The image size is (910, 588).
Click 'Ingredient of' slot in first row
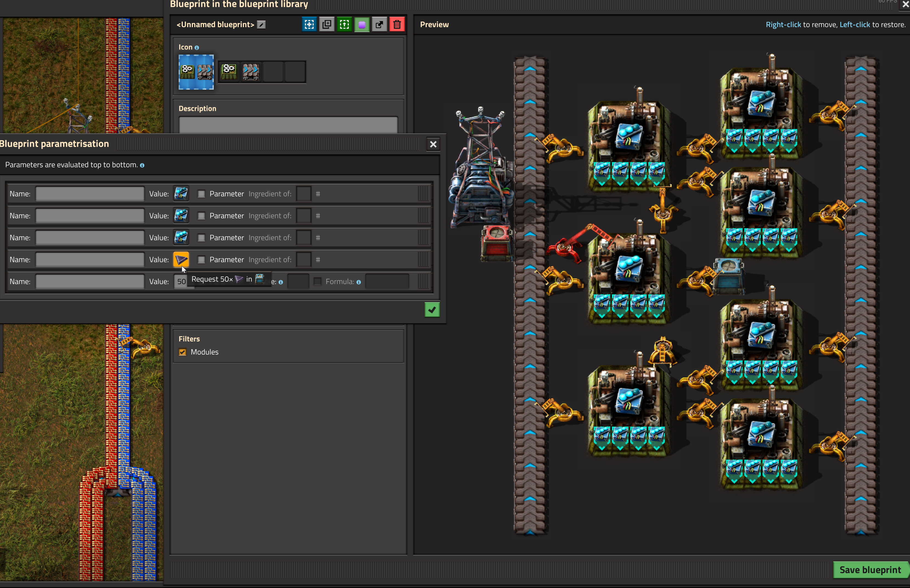(304, 194)
